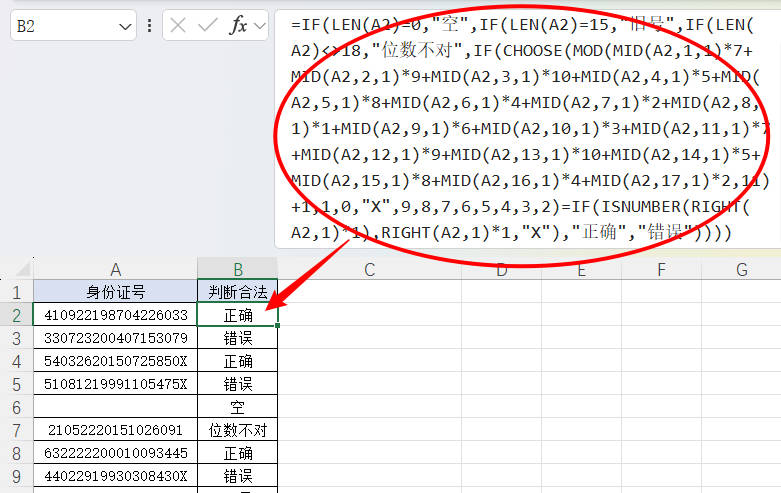Select column B header
Viewport: 781px width, 493px height.
coord(237,269)
